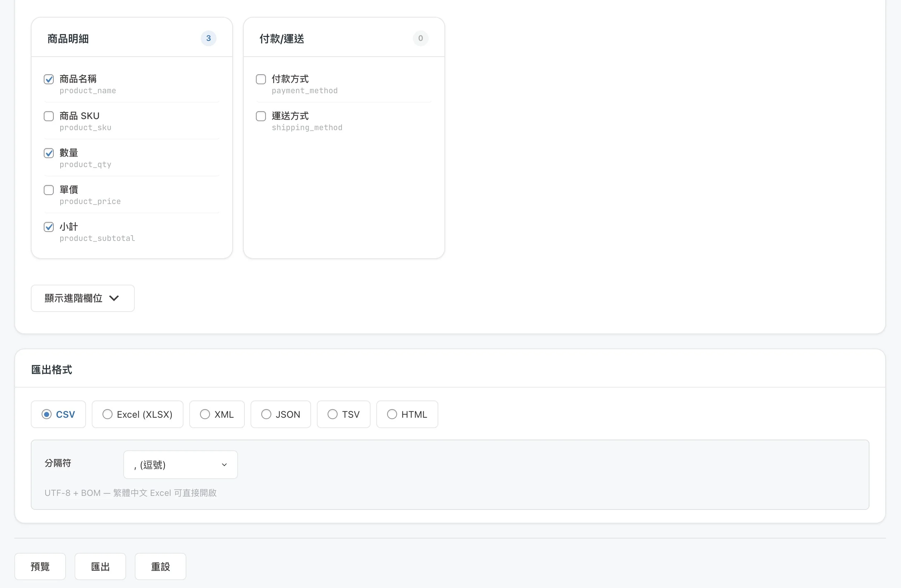Uncheck the 數量 product_qty checkbox
Viewport: 901px width, 588px height.
click(49, 153)
